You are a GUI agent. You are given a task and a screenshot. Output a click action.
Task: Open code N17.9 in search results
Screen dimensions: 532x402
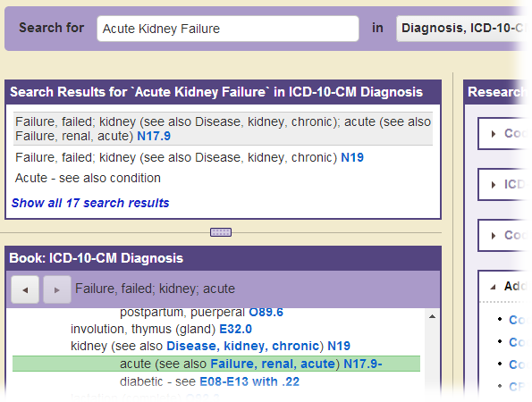(154, 136)
